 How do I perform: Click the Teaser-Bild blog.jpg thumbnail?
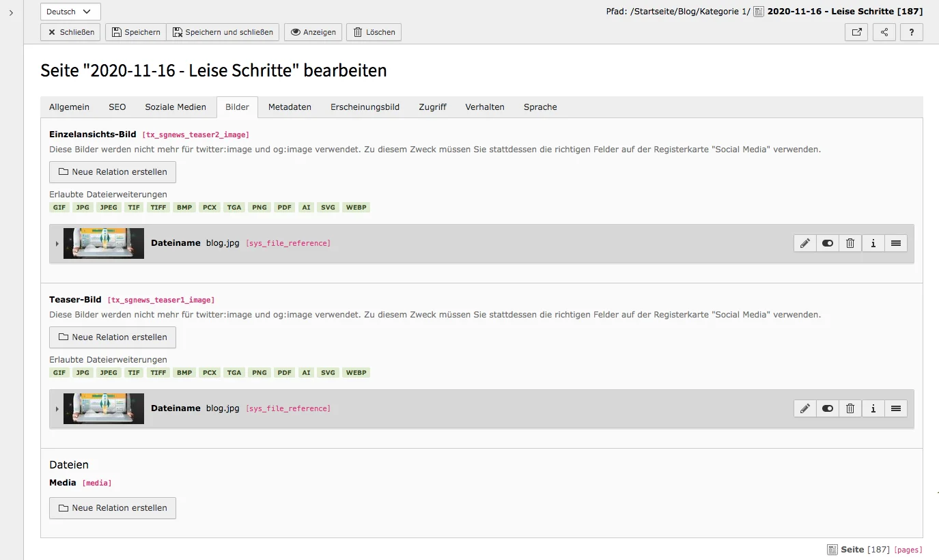click(104, 408)
